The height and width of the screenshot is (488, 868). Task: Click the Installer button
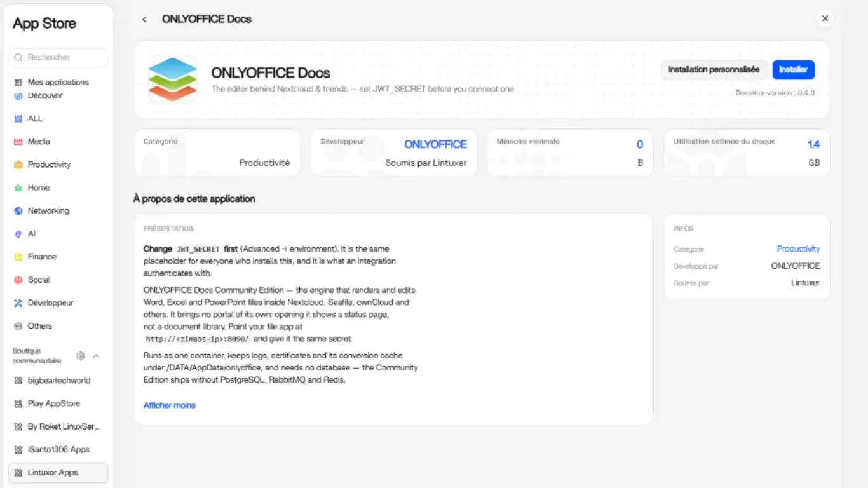point(793,69)
